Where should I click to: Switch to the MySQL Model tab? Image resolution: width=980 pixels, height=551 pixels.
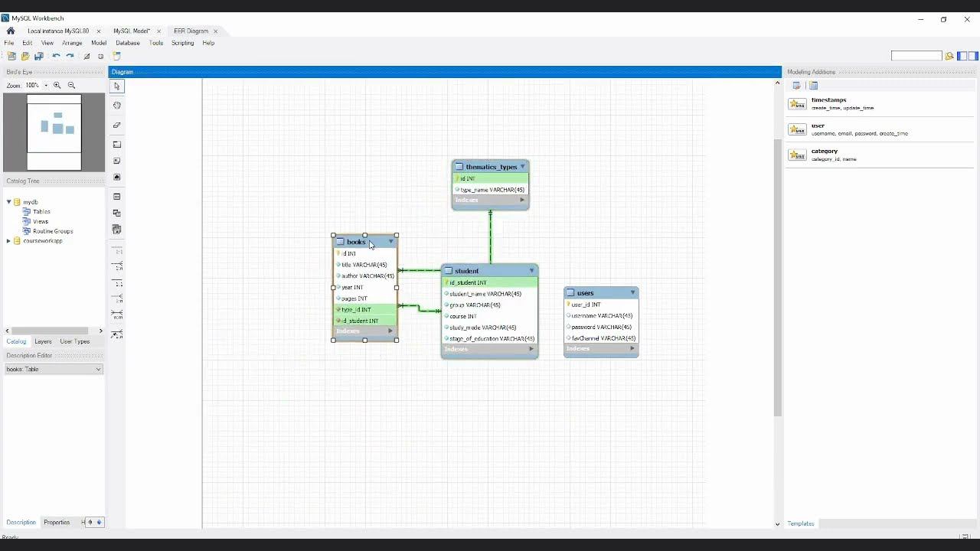pyautogui.click(x=132, y=31)
